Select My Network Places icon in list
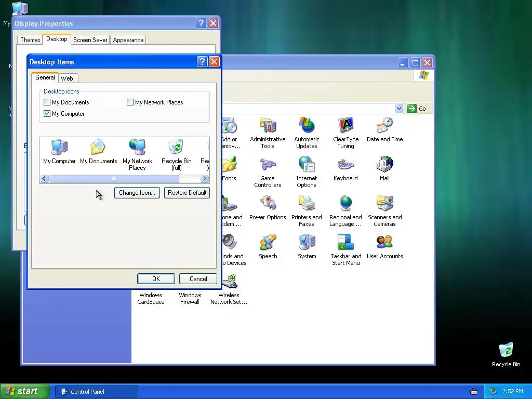Viewport: 532px width, 399px height. pos(137,155)
